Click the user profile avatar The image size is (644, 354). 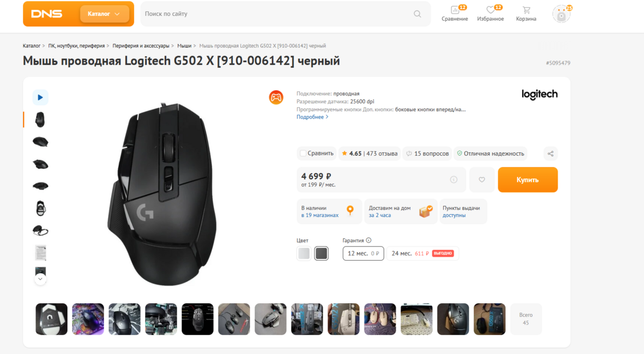point(561,14)
